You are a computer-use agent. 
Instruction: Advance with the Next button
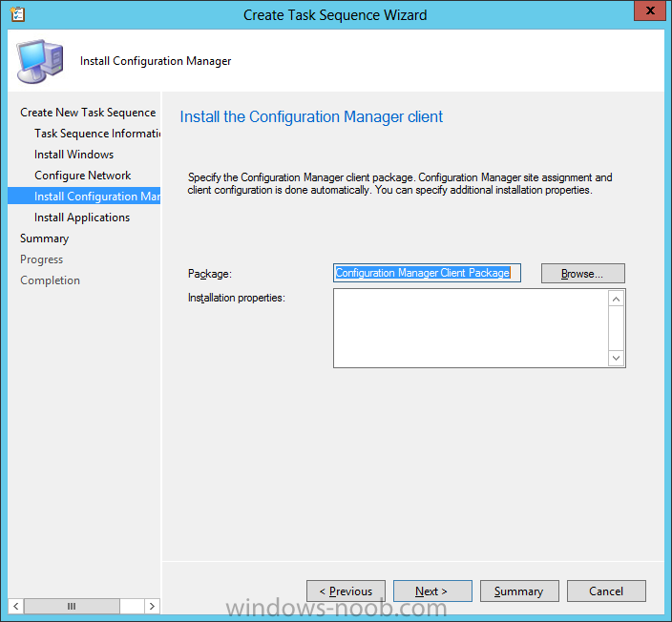432,591
